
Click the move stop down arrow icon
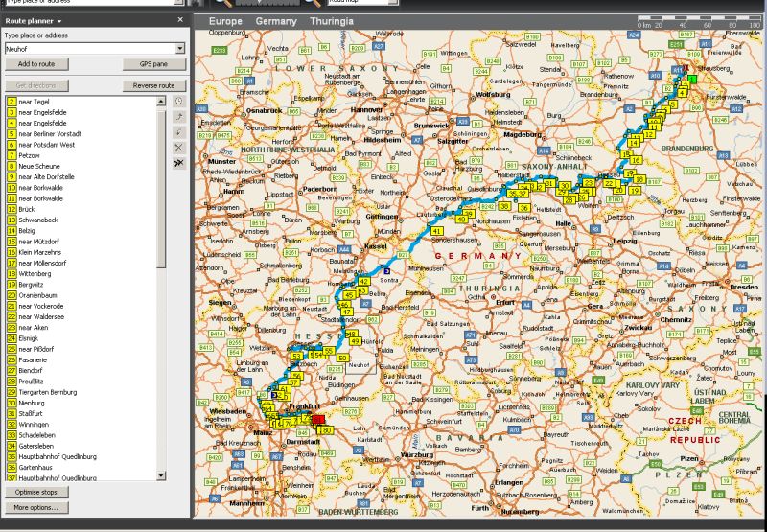pos(178,132)
